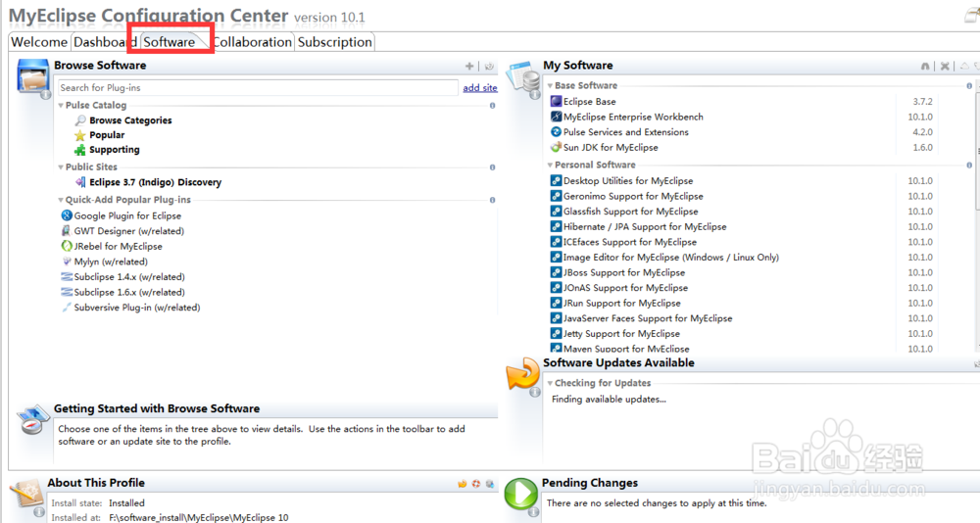Image resolution: width=980 pixels, height=523 pixels.
Task: Collapse the Personal Software group
Action: click(x=550, y=165)
